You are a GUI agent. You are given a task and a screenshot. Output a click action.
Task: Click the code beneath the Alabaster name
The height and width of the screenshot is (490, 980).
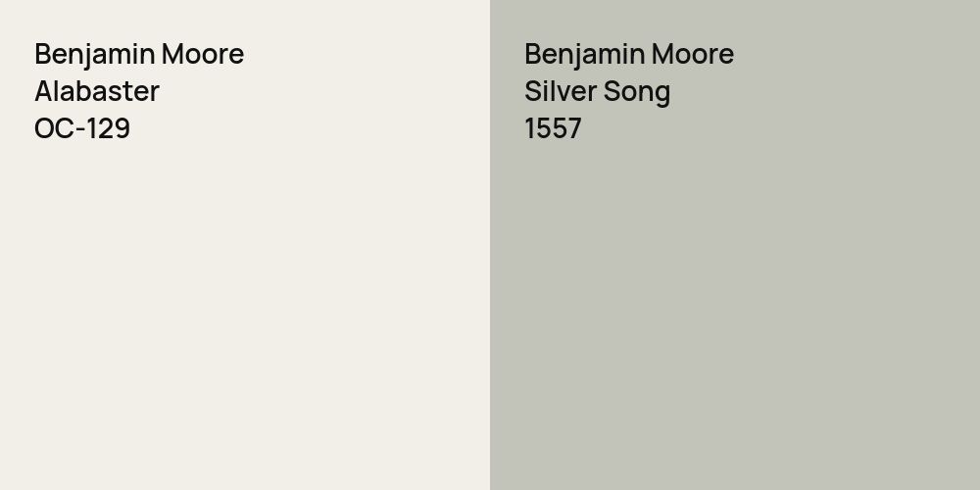pyautogui.click(x=81, y=128)
